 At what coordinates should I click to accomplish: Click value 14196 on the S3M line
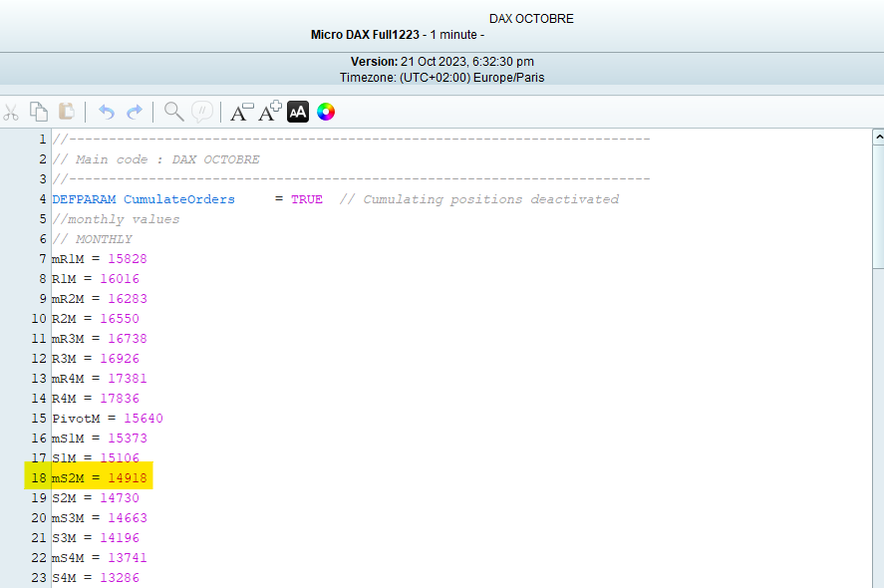120,538
